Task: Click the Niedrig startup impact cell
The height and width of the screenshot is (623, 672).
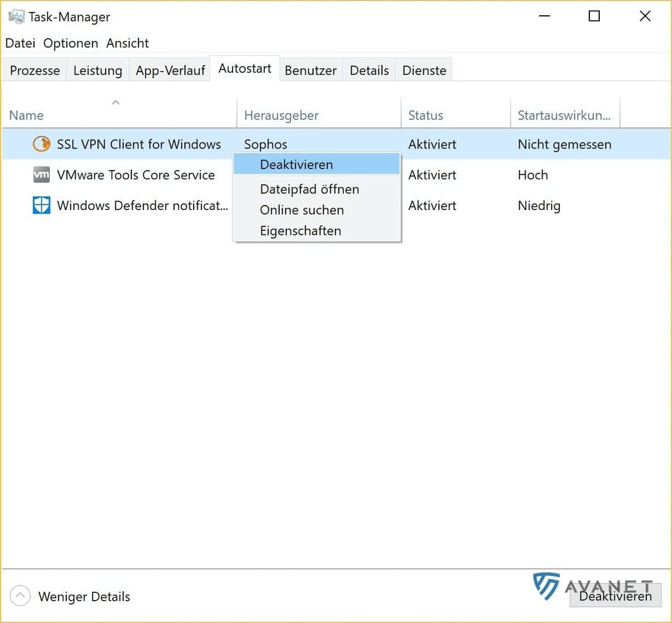Action: (x=539, y=206)
